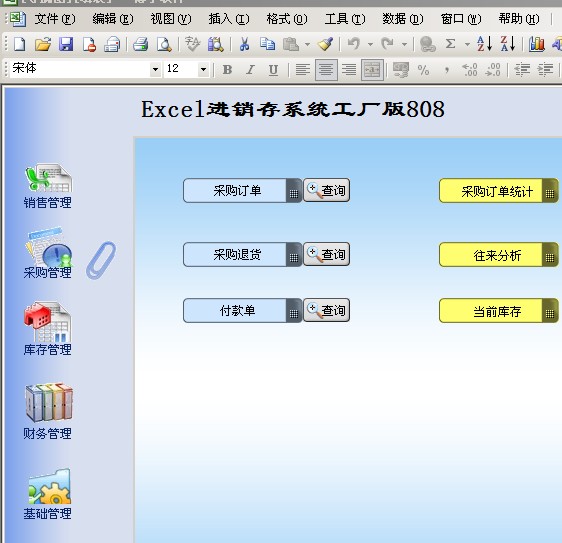Align text right

pyautogui.click(x=349, y=70)
